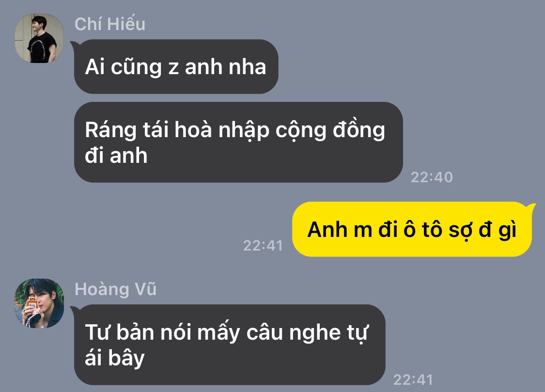This screenshot has width=545, height=392.
Task: Click the 22:41 timestamp beside the yellow bubble
Action: point(263,246)
